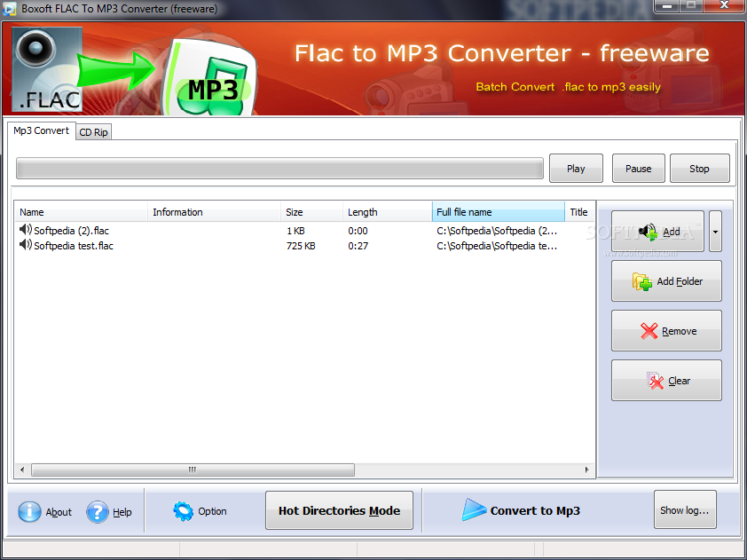This screenshot has height=560, width=747.
Task: Click the 0:00 length value
Action: (358, 231)
